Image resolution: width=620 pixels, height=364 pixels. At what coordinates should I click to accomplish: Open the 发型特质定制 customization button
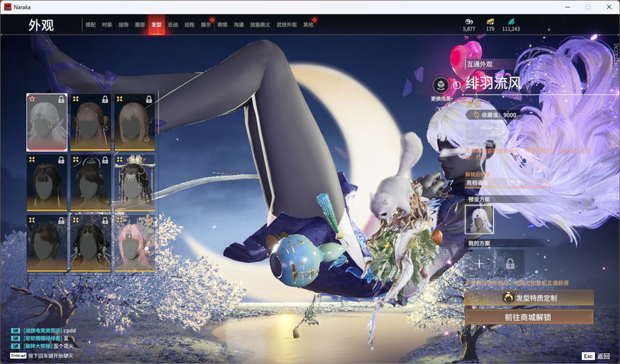click(x=529, y=298)
